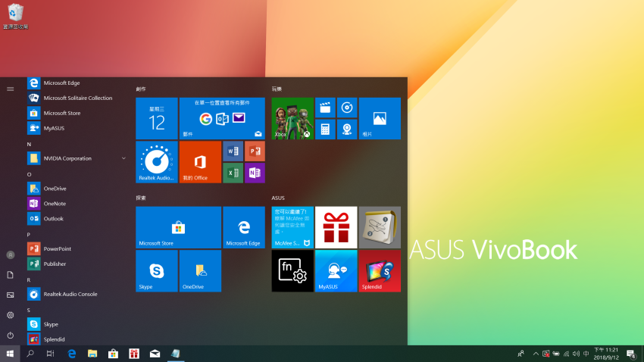Open the fn key settings tile
The width and height of the screenshot is (644, 362).
(292, 271)
